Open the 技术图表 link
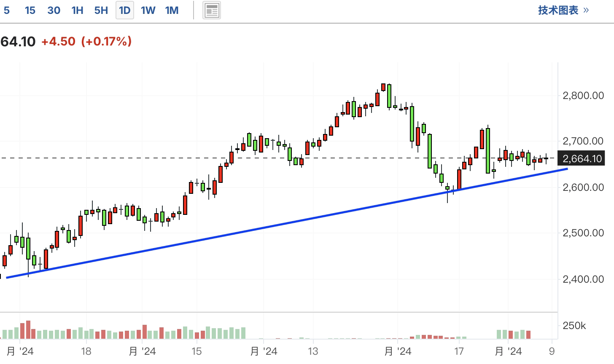 pos(563,11)
